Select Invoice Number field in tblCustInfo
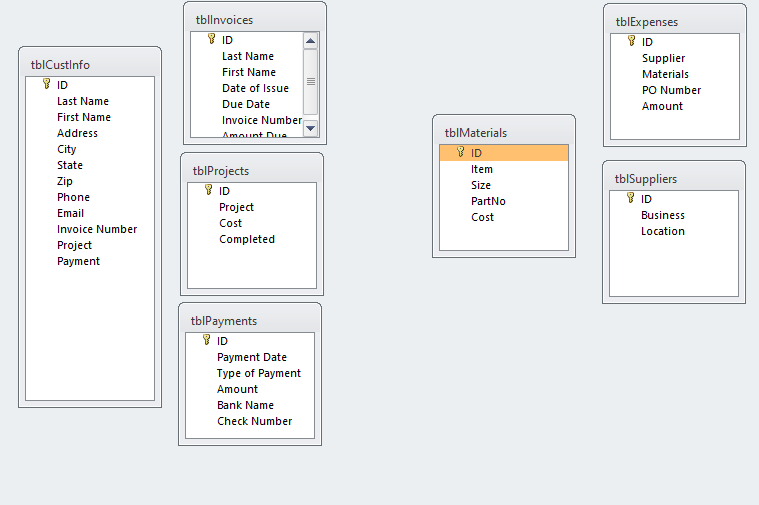Image resolution: width=759 pixels, height=505 pixels. click(90, 229)
